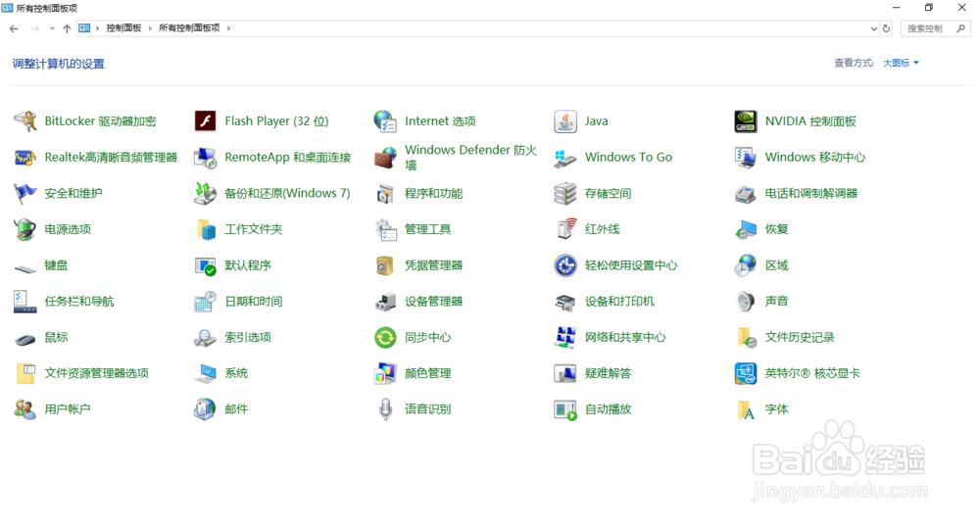980x524 pixels.
Task: Open the Java coffee cup icon
Action: (565, 121)
